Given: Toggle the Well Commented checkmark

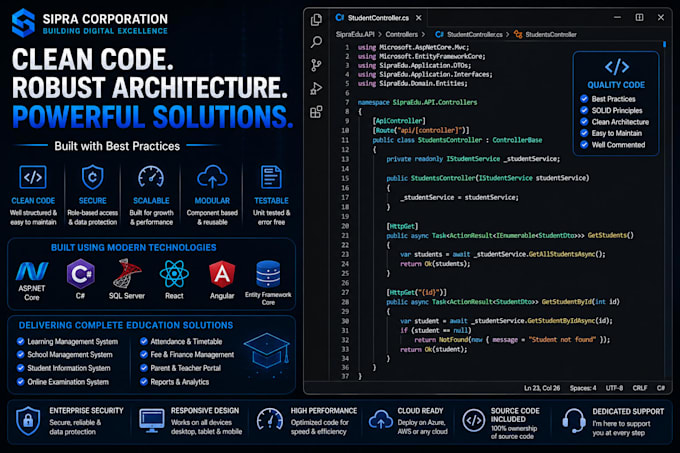Looking at the screenshot, I should coord(584,144).
